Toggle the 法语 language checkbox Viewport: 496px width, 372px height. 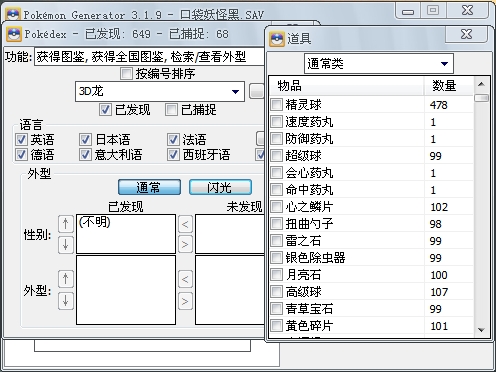[173, 139]
